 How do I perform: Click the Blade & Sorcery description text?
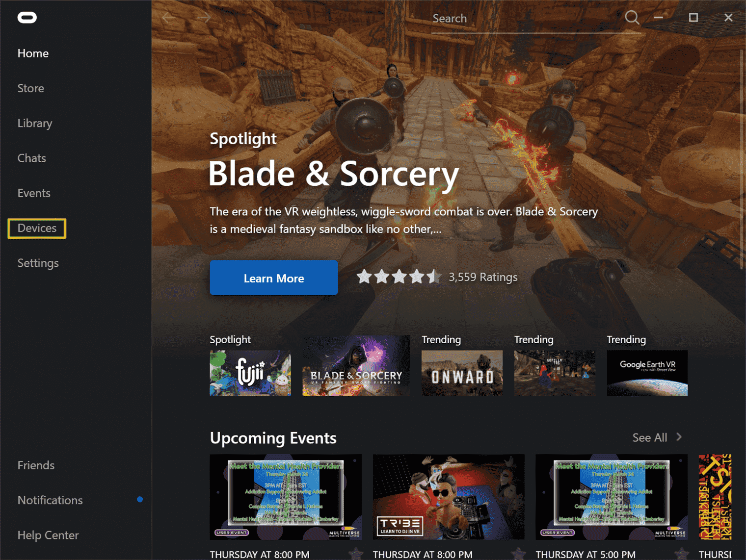tap(404, 220)
